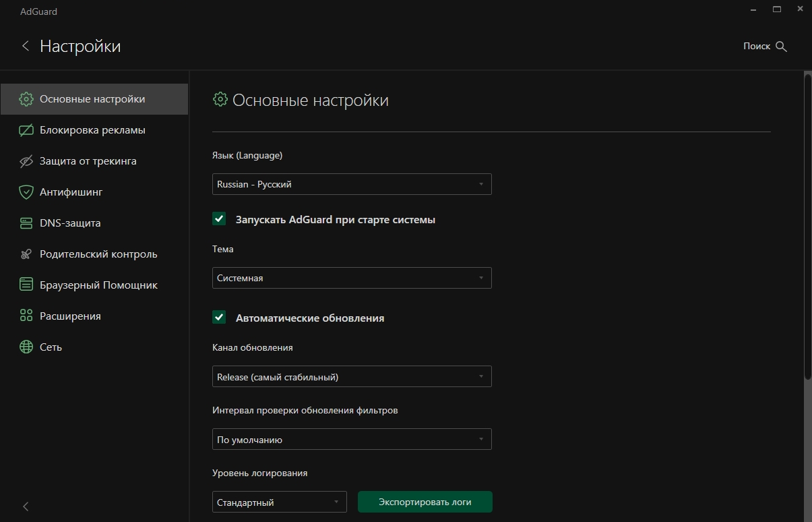Click the back arrow next to Настройки
The image size is (812, 522).
pos(26,46)
